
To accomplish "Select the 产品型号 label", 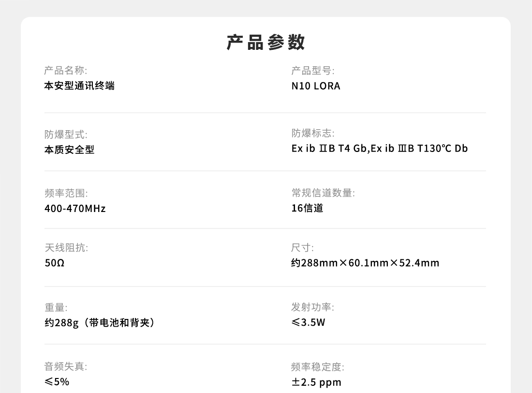I will tap(313, 71).
